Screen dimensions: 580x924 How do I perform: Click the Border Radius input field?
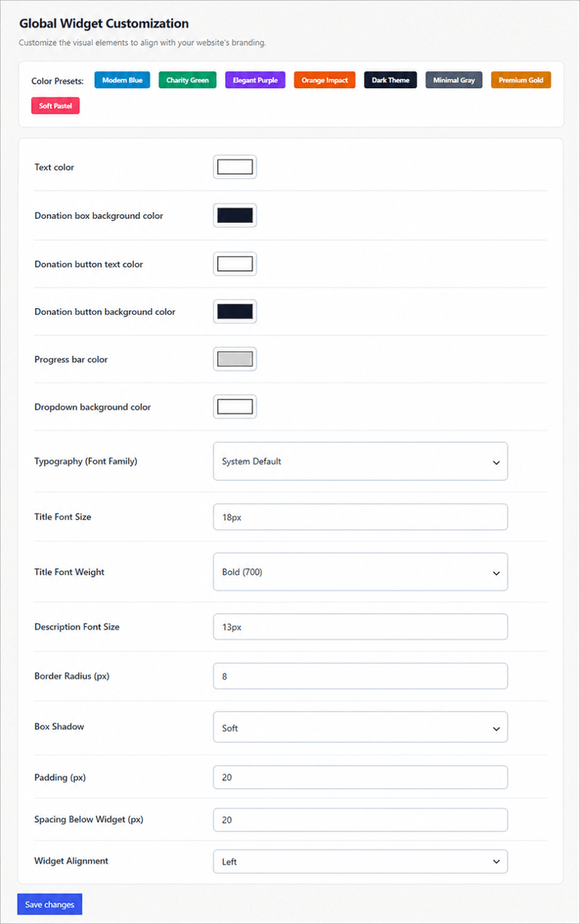(360, 676)
